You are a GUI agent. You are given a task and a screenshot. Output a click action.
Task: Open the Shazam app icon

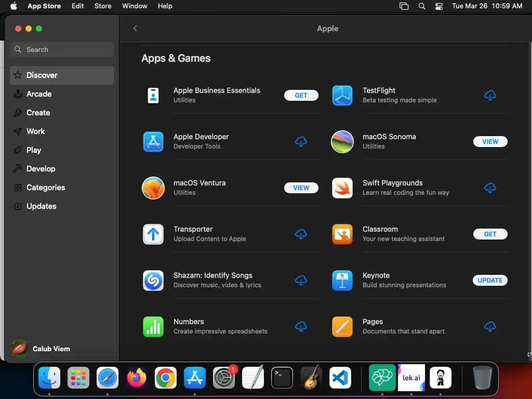(x=153, y=280)
